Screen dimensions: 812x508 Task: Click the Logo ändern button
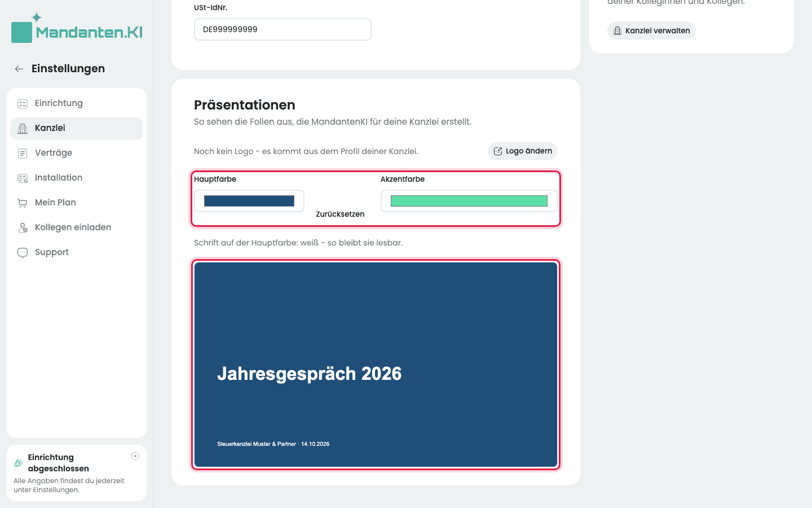523,151
